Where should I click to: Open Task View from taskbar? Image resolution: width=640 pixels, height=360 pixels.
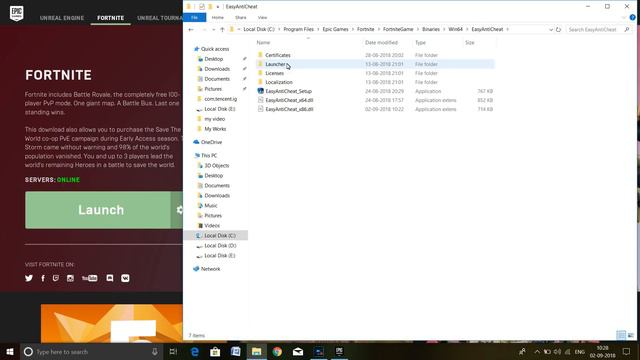[x=173, y=351]
